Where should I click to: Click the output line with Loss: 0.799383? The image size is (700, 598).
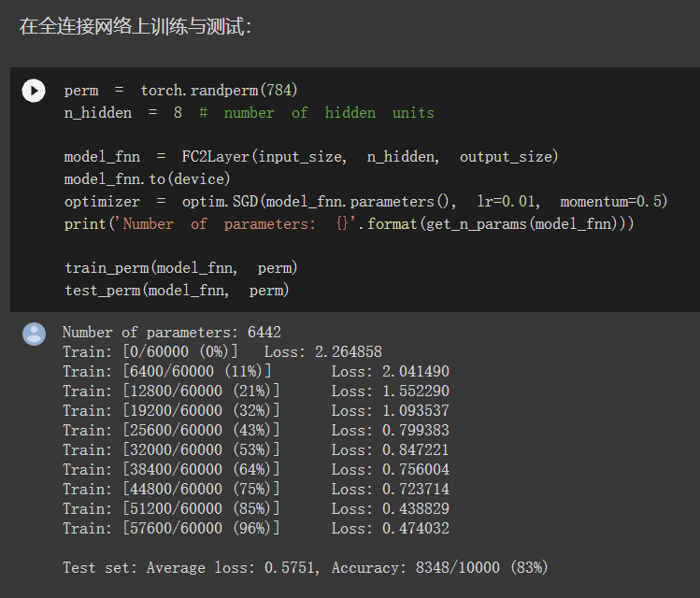[x=256, y=430]
